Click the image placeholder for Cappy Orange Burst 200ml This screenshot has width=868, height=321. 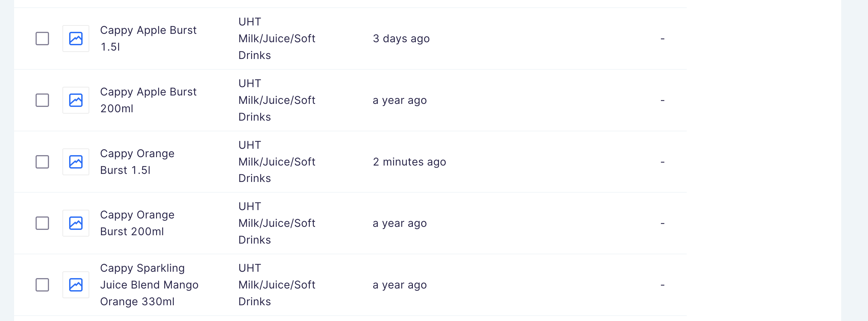coord(76,223)
